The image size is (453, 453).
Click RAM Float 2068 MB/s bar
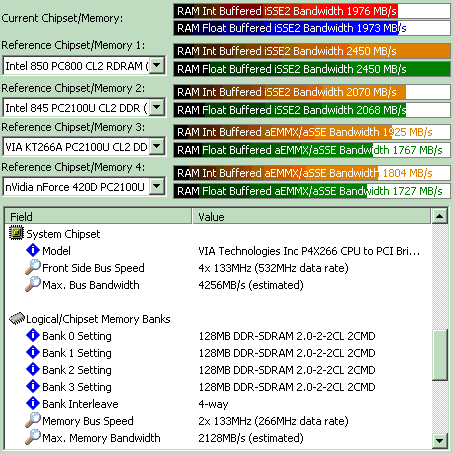tap(312, 110)
